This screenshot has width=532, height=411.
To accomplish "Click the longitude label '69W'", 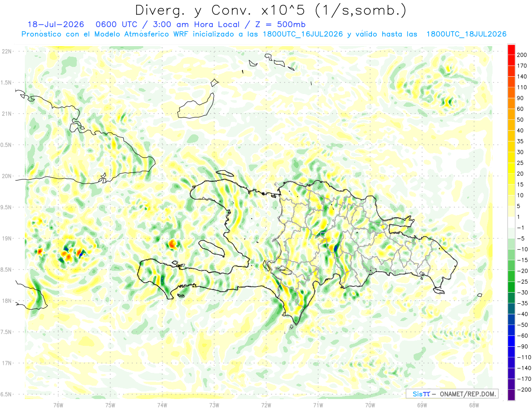I will (422, 405).
